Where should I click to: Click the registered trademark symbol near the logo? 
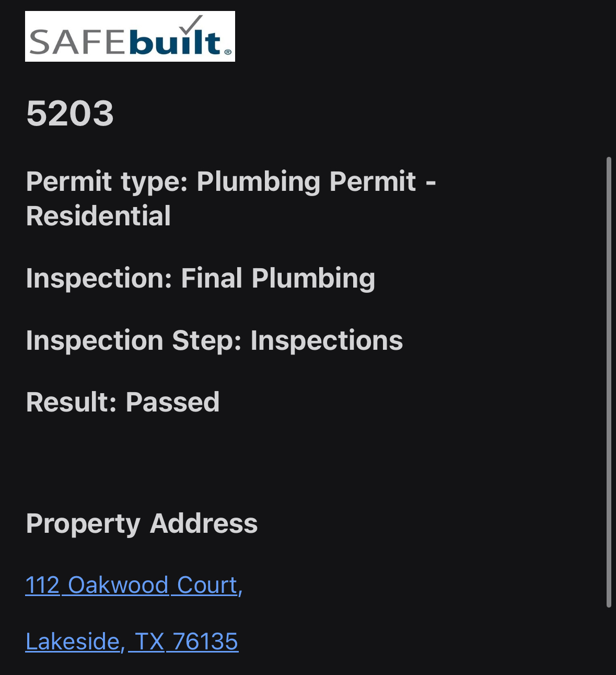tap(228, 52)
